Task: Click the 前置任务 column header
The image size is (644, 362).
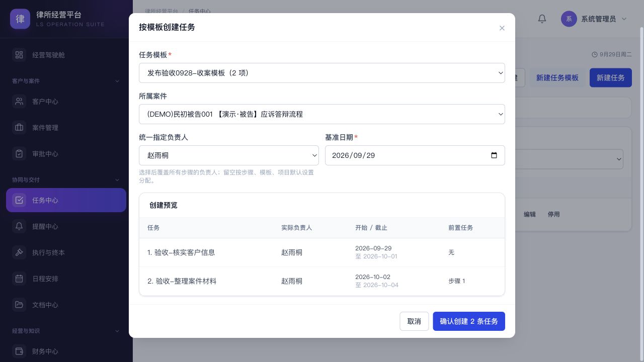Action: click(x=460, y=228)
